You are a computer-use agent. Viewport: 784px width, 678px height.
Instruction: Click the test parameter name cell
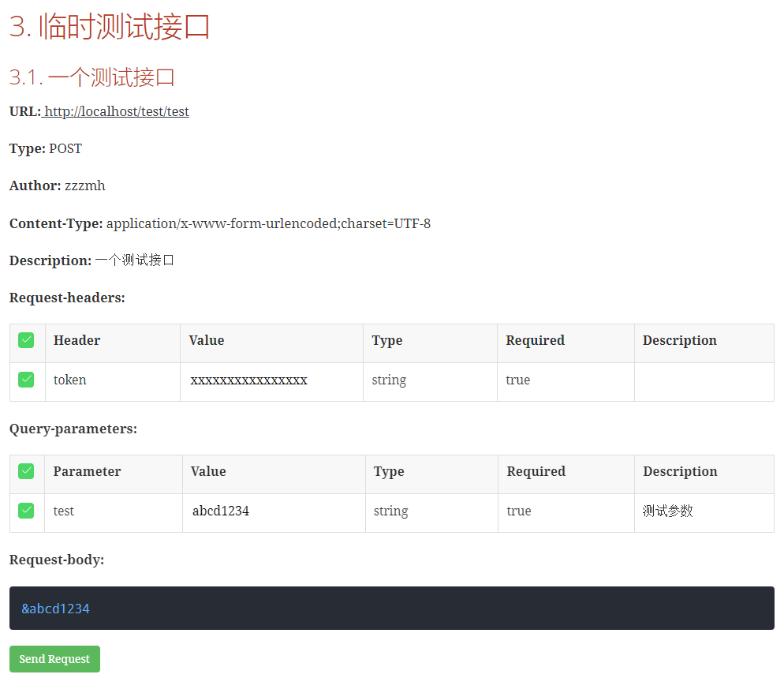pos(64,511)
